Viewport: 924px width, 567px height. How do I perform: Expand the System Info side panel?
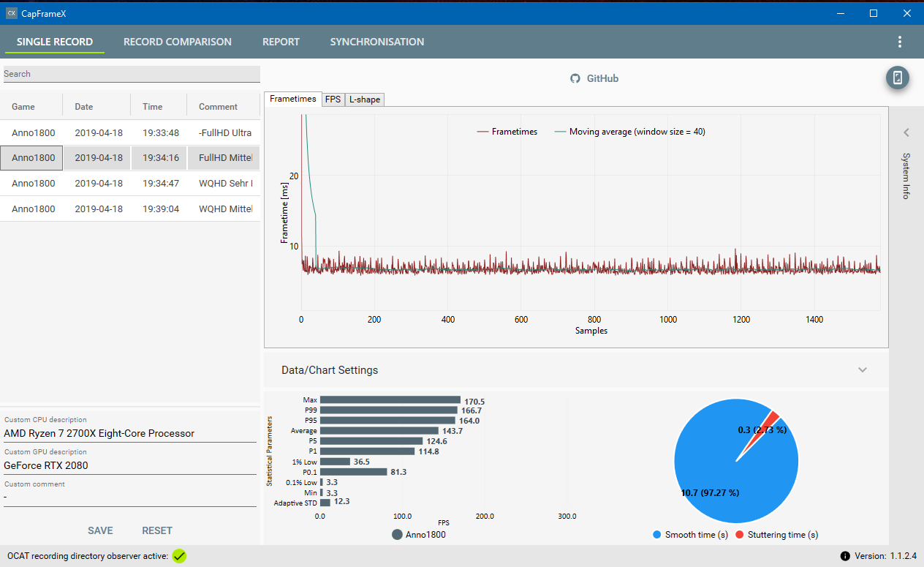pyautogui.click(x=906, y=132)
